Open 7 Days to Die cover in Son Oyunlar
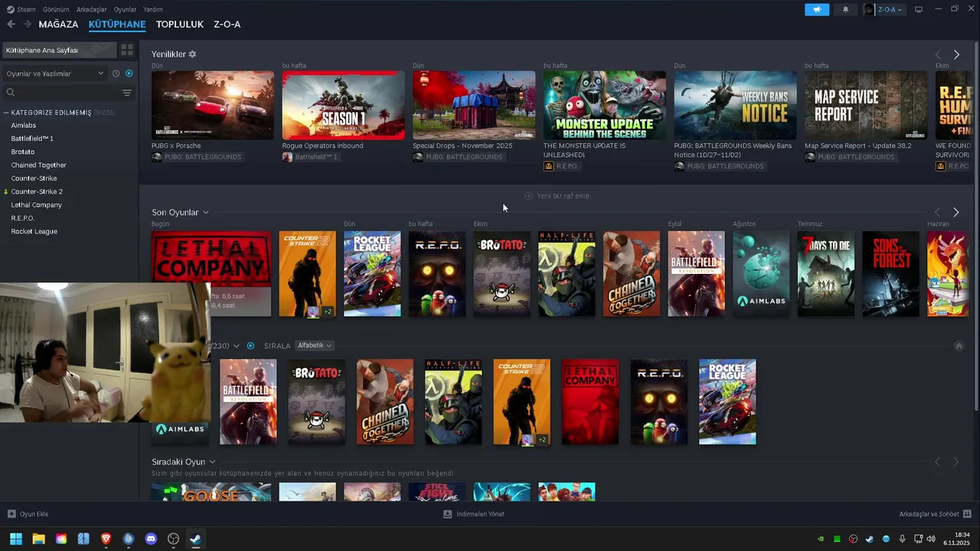Image resolution: width=980 pixels, height=551 pixels. 826,274
